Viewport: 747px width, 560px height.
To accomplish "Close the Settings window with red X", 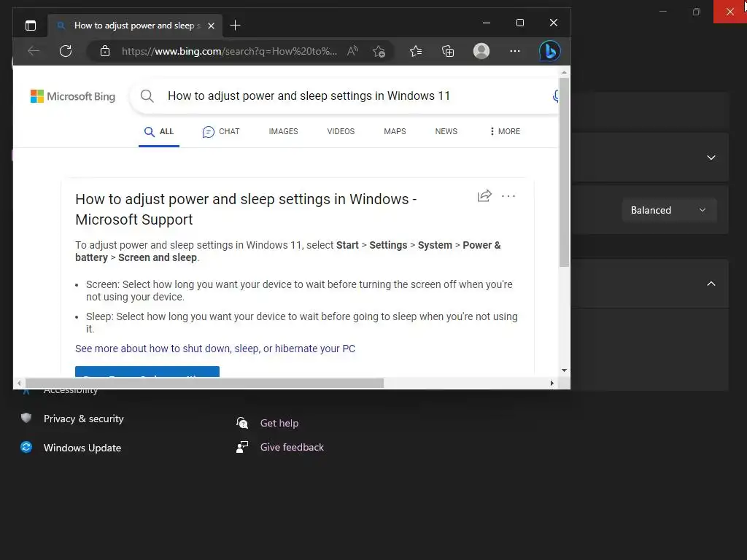I will [x=729, y=12].
